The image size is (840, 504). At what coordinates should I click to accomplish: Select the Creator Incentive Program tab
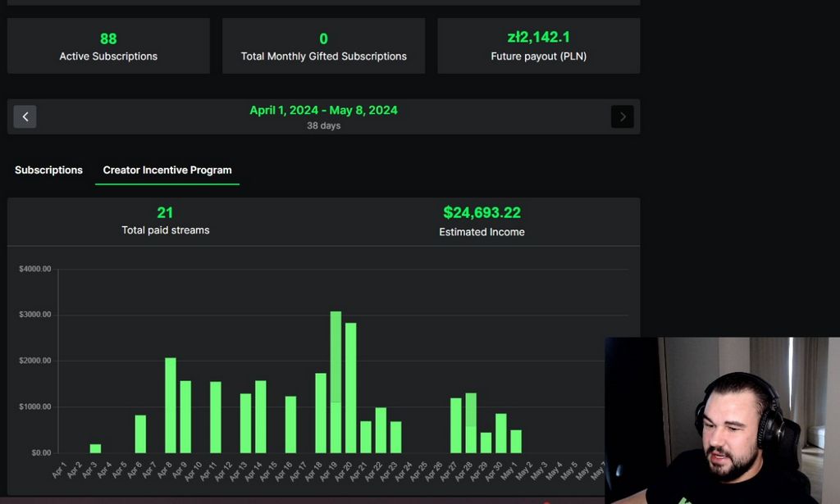click(167, 170)
